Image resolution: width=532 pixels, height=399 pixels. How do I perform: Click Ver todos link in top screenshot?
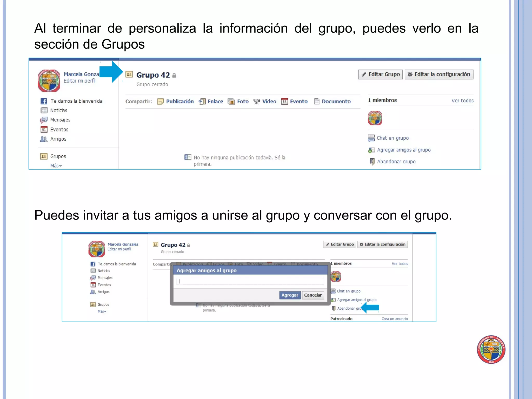pos(462,101)
